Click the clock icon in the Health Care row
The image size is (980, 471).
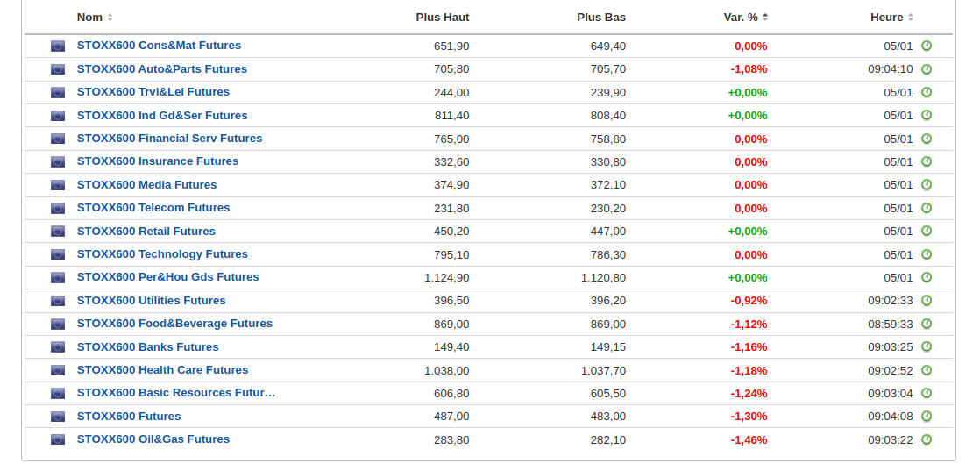[x=927, y=370]
